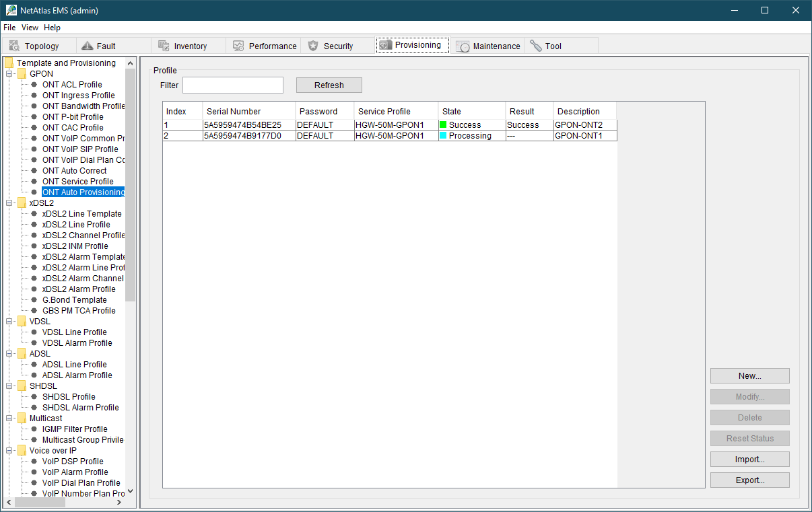Viewport: 812px width, 512px height.
Task: Click the New... button
Action: (749, 376)
